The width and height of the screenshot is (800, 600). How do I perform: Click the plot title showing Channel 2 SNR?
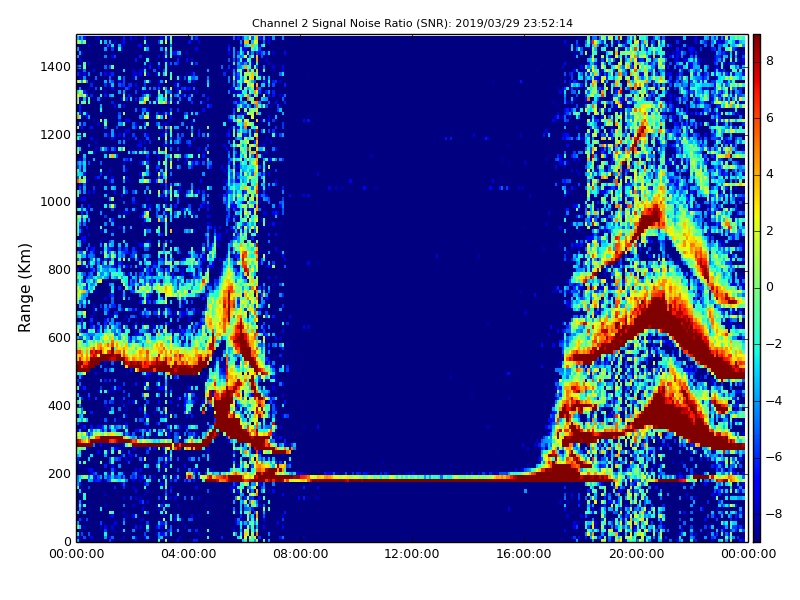[412, 23]
